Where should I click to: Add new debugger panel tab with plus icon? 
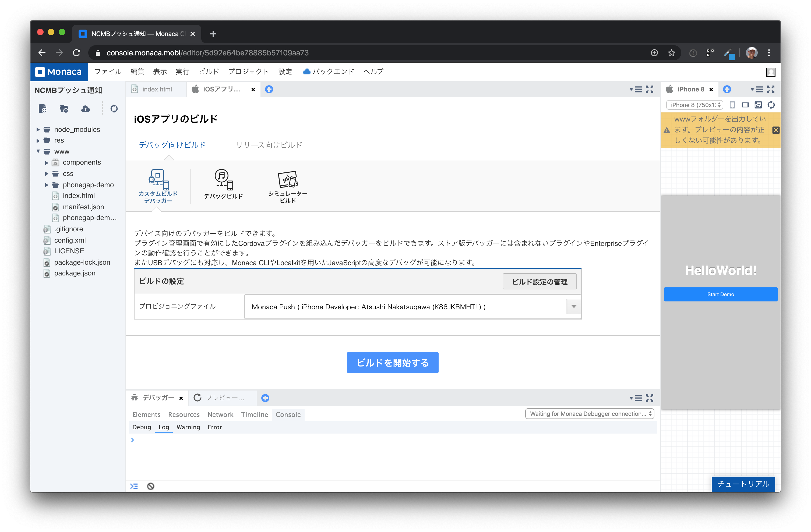265,398
